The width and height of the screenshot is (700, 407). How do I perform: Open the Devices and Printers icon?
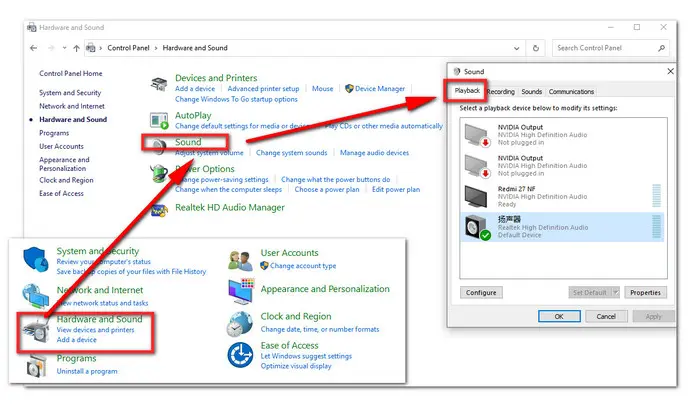point(159,83)
